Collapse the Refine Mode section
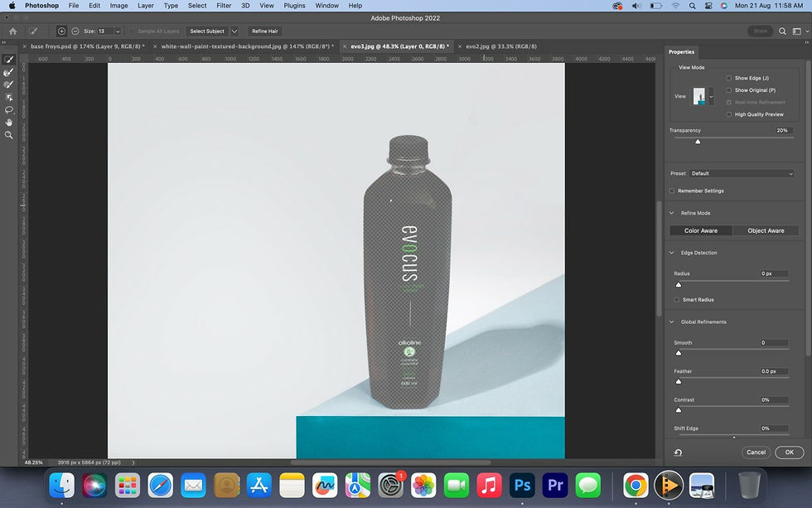Screen dimensions: 812x508 coord(672,213)
